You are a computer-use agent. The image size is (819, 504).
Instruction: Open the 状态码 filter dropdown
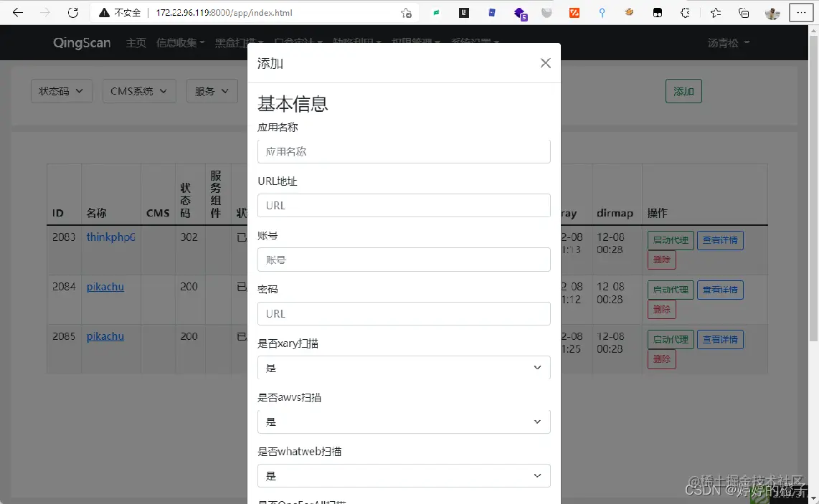click(61, 91)
